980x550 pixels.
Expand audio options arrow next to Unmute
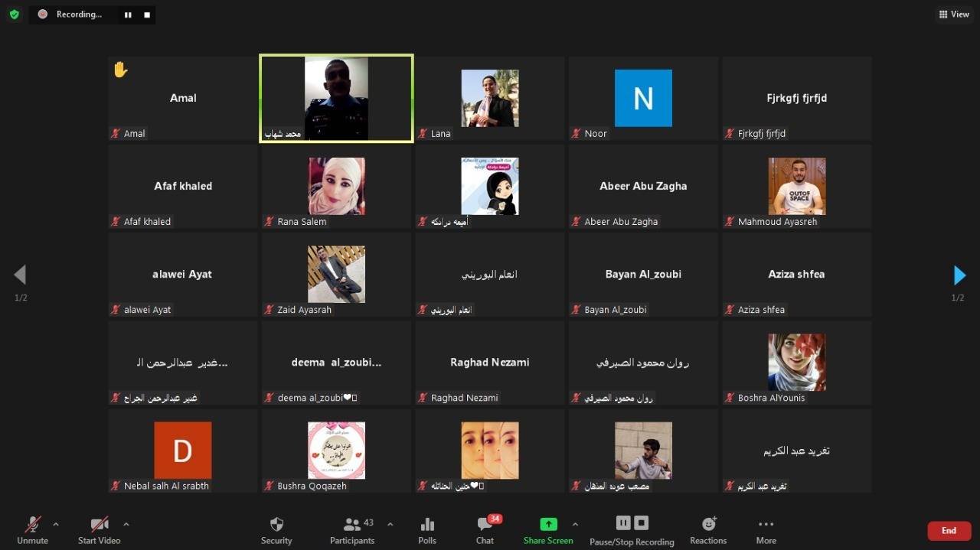(56, 524)
